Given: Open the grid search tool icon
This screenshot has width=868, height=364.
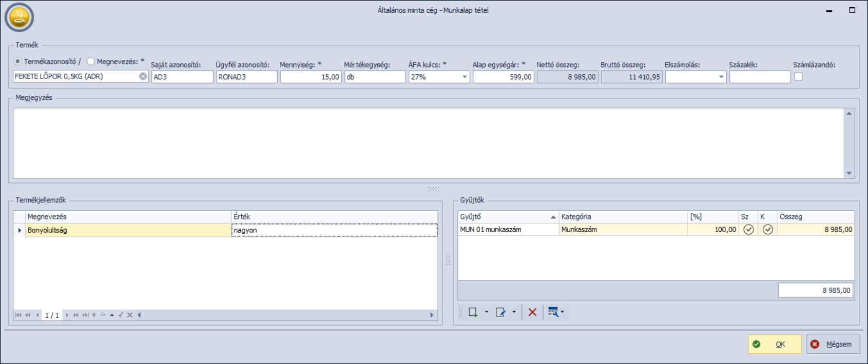Looking at the screenshot, I should 553,312.
